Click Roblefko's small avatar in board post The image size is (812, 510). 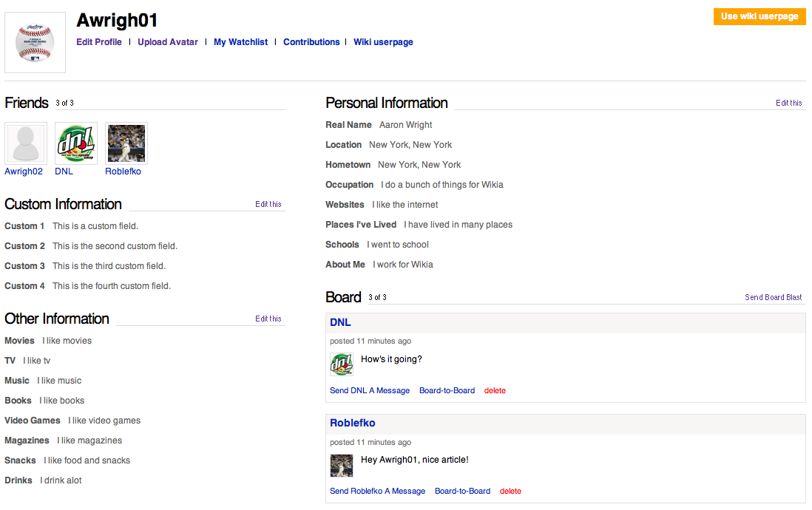click(x=342, y=465)
